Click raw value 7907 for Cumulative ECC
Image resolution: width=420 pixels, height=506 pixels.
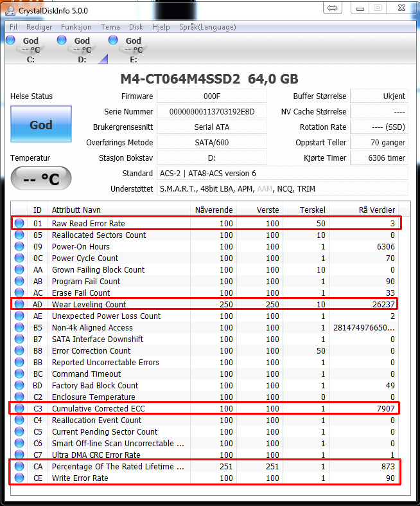pos(385,408)
